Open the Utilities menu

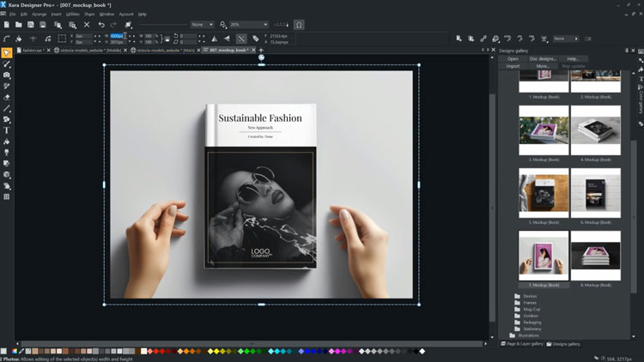(x=72, y=14)
